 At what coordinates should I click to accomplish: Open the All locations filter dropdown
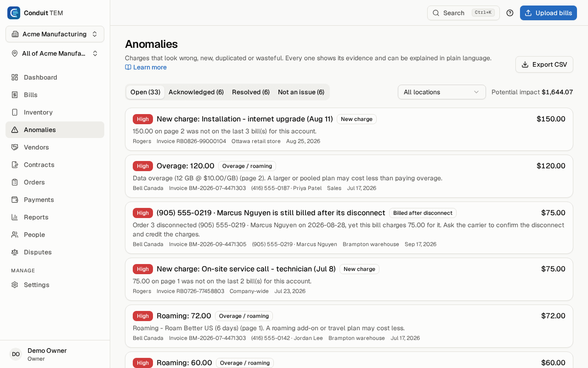(x=442, y=92)
